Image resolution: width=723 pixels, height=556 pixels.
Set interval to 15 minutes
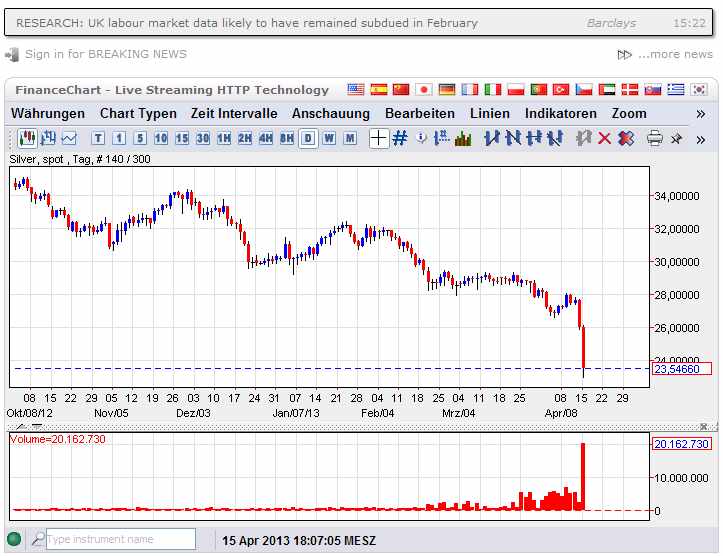(x=182, y=138)
